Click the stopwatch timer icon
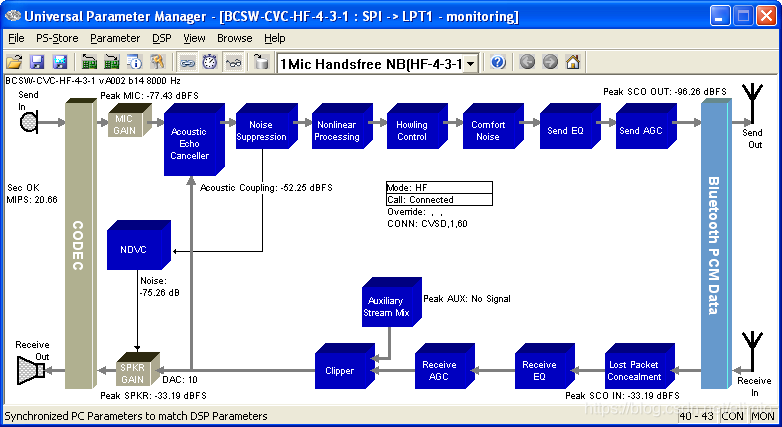Viewport: 782px width, 427px height. 210,62
